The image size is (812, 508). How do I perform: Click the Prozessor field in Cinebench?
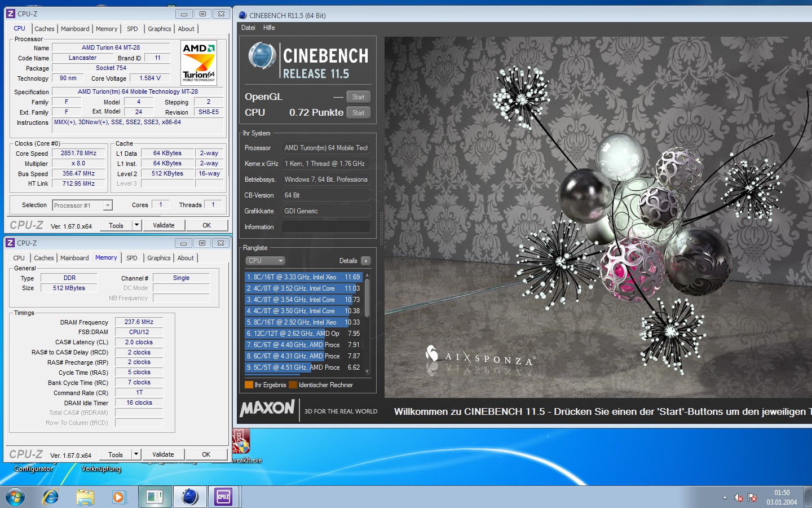pyautogui.click(x=326, y=148)
